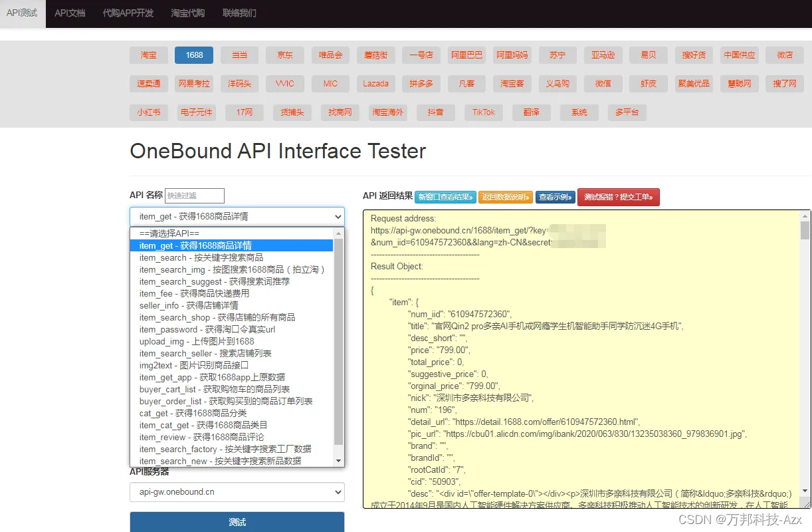Open 代购APP开发 nav item
Viewport: 812px width, 532px height.
(128, 13)
